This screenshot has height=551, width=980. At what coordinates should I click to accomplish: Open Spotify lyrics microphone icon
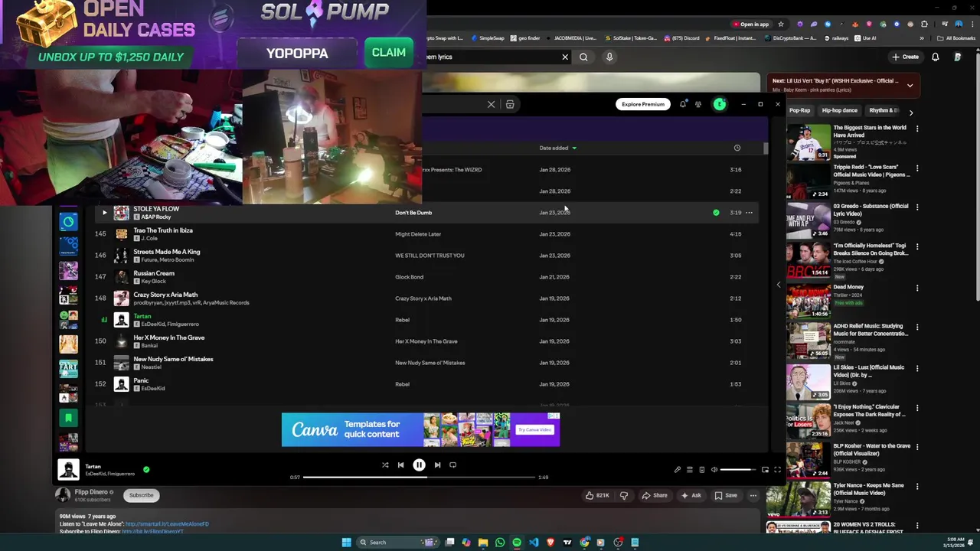pyautogui.click(x=677, y=470)
